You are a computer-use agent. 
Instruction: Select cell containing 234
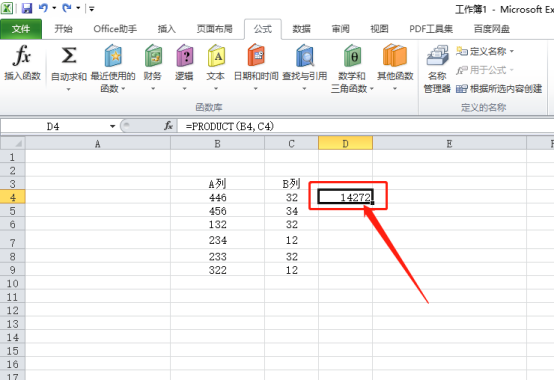pyautogui.click(x=217, y=240)
